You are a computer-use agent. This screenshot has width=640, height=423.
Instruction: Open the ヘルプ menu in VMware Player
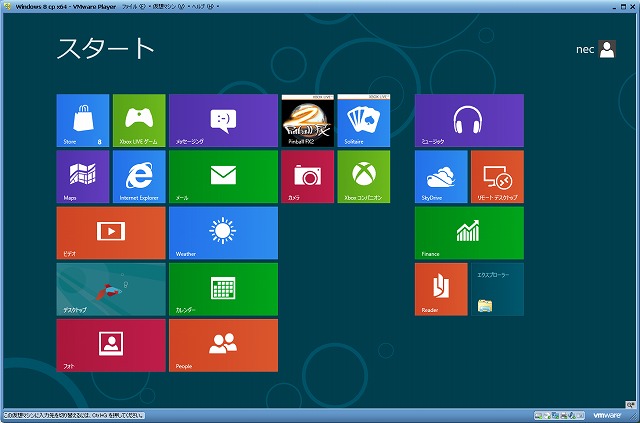point(204,7)
